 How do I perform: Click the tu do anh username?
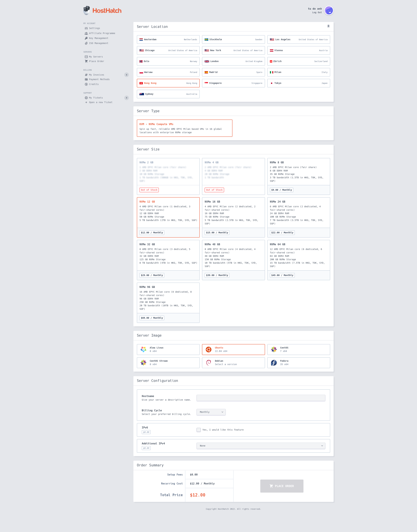[x=315, y=9]
